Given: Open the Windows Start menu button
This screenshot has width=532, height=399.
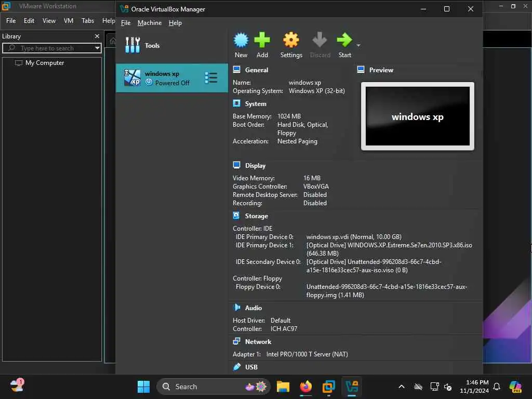Looking at the screenshot, I should point(143,387).
